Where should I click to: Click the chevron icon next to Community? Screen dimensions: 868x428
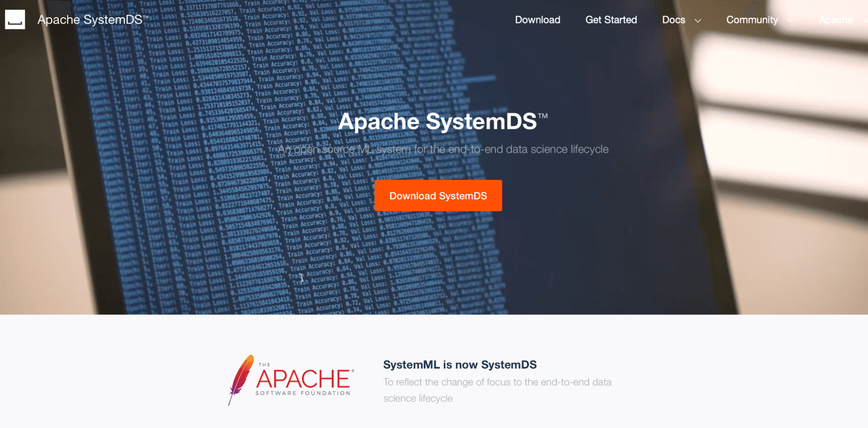790,20
